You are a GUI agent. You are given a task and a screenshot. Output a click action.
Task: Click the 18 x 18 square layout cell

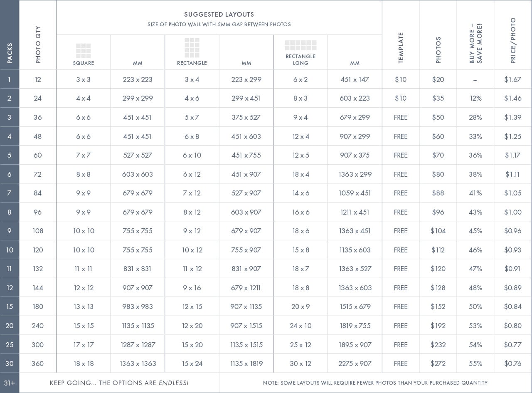(x=83, y=363)
